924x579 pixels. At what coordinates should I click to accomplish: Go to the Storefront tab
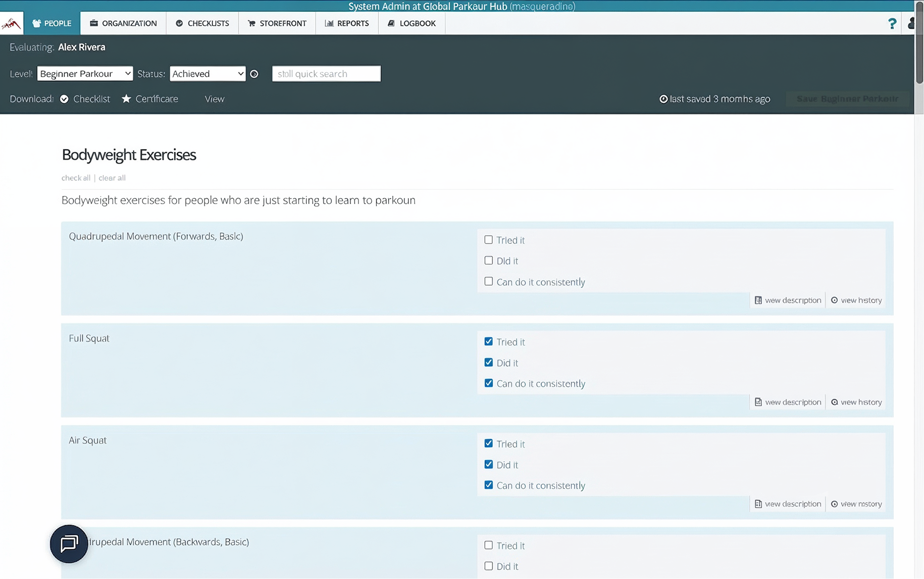(x=277, y=23)
